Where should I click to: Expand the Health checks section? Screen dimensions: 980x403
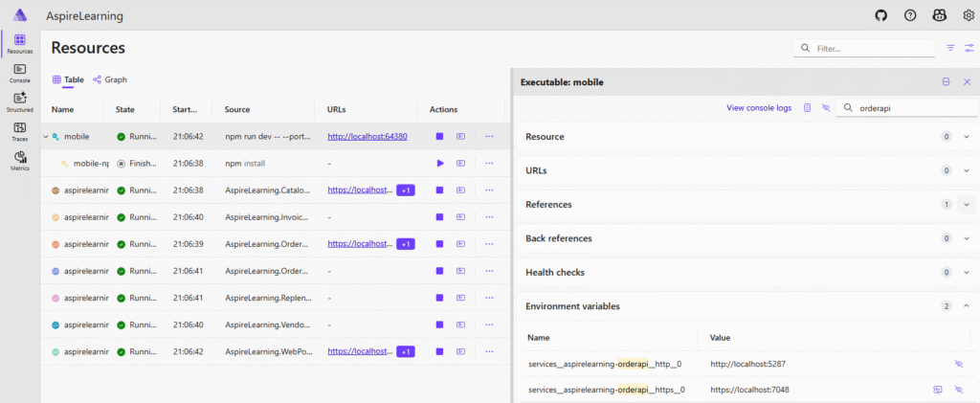pyautogui.click(x=967, y=273)
